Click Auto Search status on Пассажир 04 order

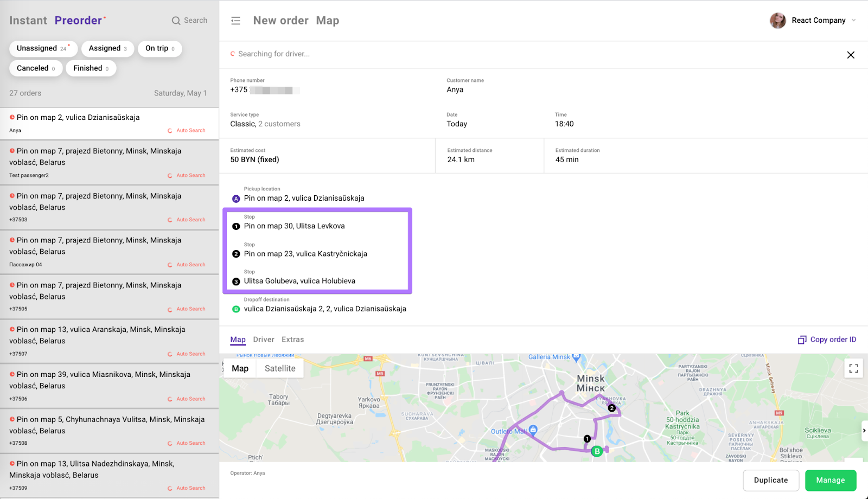click(x=187, y=265)
